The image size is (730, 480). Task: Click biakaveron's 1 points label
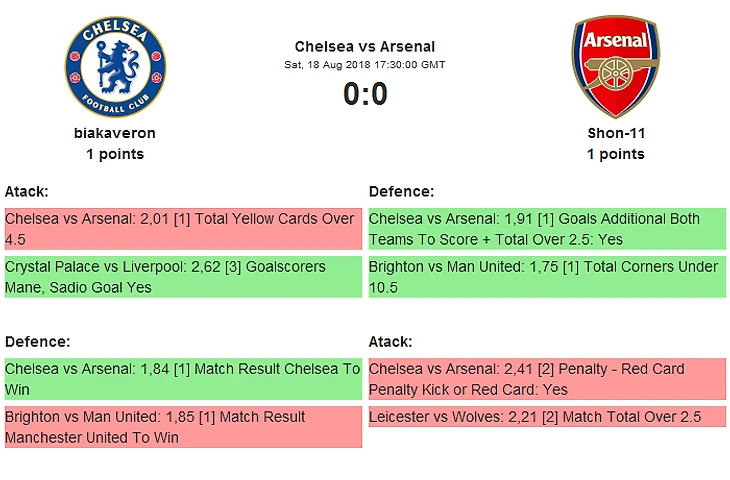115,154
